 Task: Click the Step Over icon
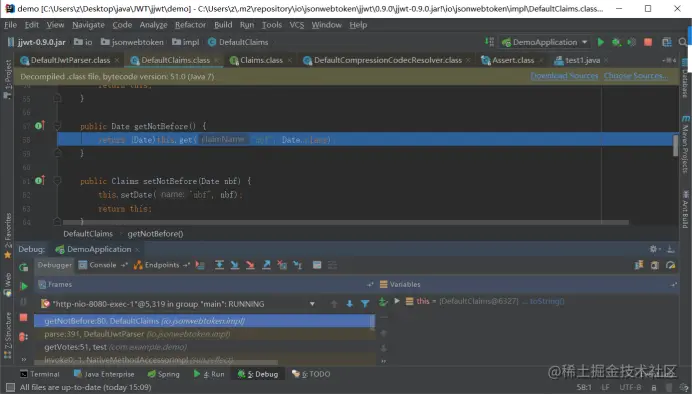point(219,265)
